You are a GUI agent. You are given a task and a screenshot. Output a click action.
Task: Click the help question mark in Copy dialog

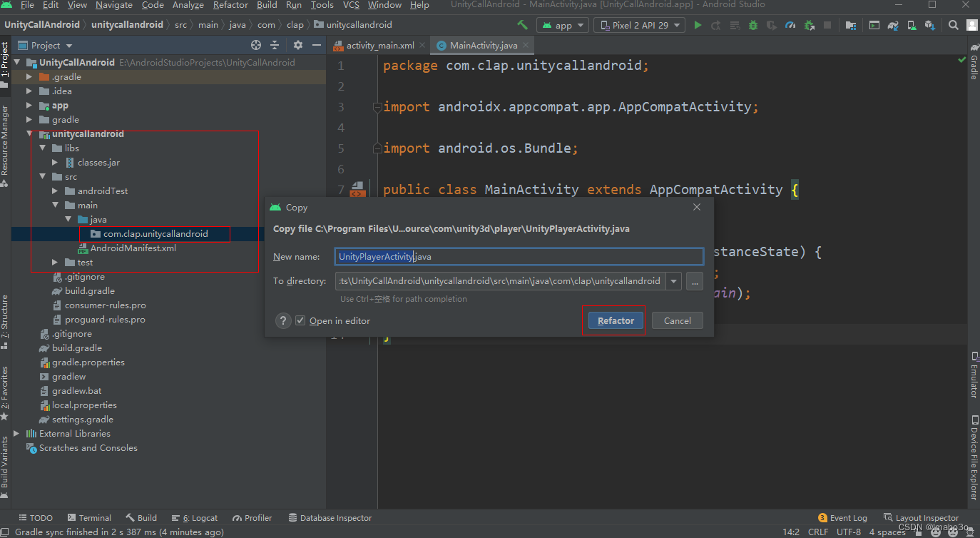283,320
